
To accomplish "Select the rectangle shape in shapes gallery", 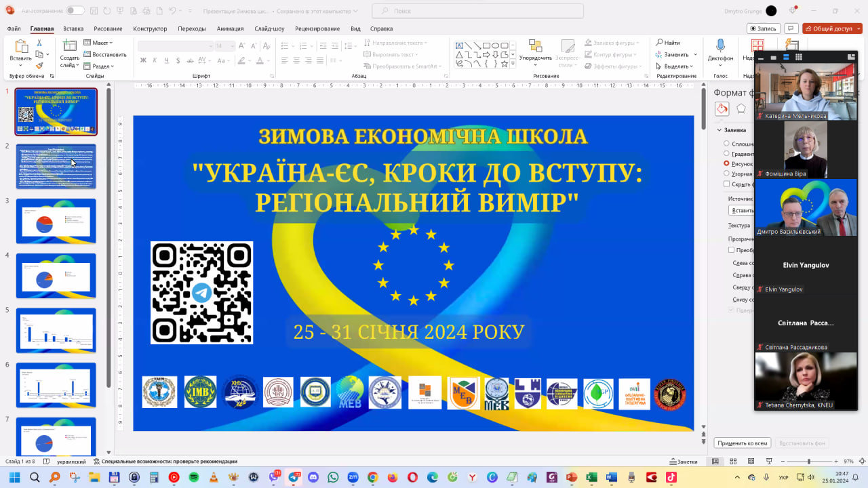I will click(486, 45).
